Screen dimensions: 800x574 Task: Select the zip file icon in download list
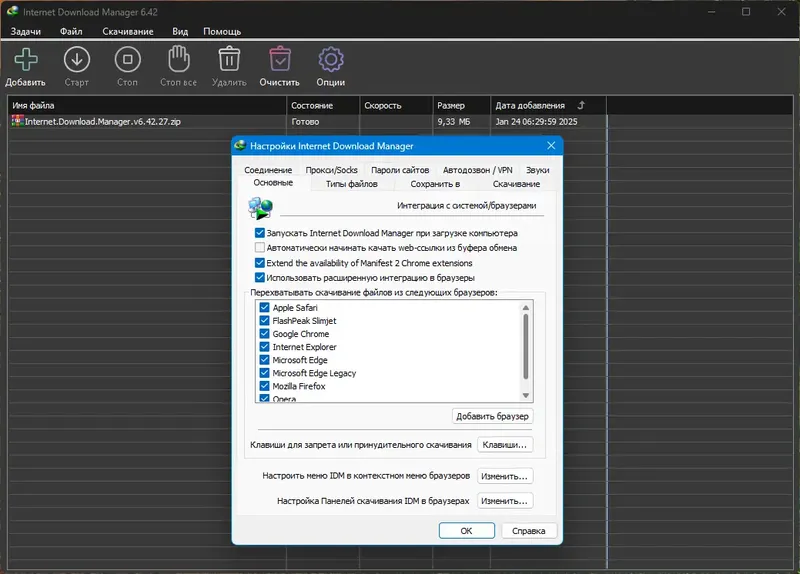(x=18, y=121)
